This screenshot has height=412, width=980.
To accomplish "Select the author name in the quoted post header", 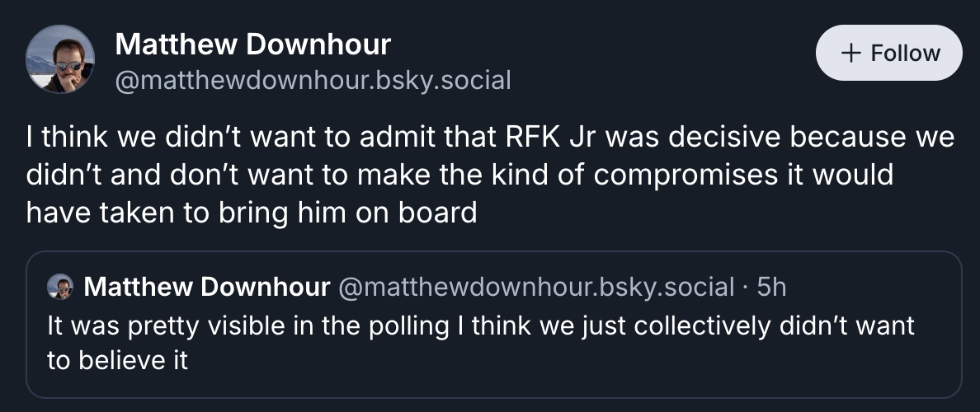I will point(207,287).
